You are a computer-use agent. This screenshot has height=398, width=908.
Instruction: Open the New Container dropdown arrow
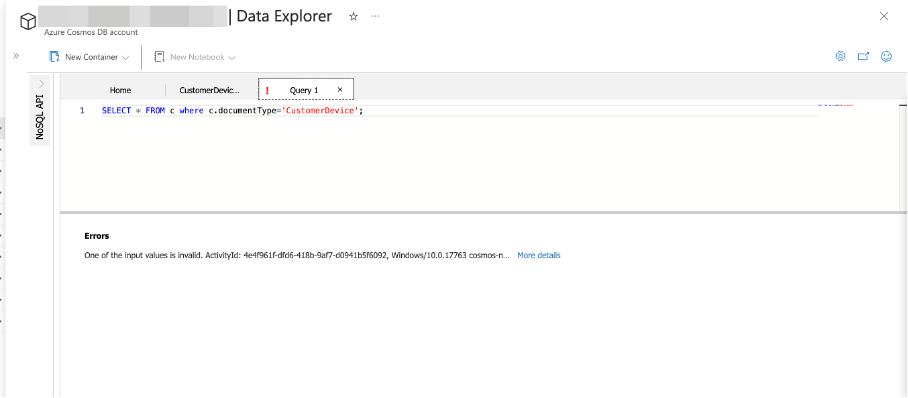click(126, 58)
